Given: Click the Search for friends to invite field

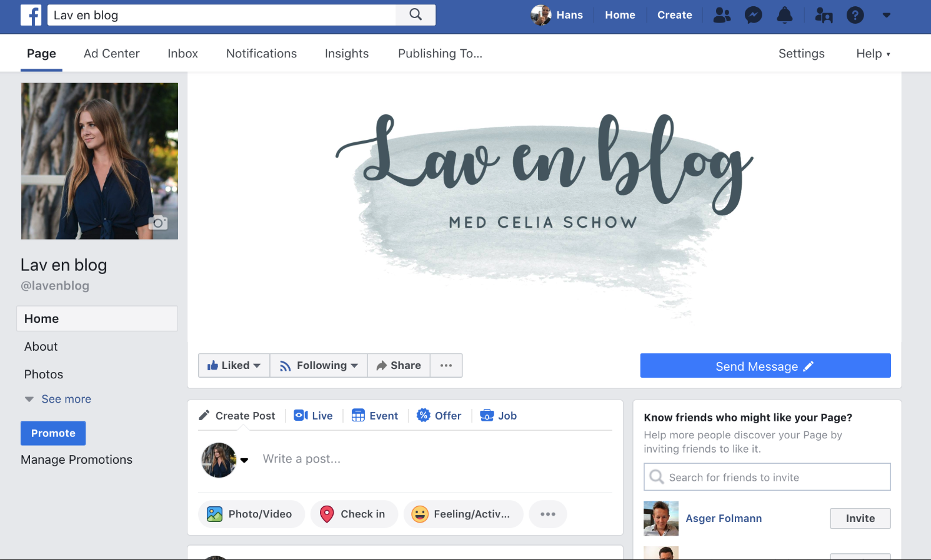Looking at the screenshot, I should (767, 477).
